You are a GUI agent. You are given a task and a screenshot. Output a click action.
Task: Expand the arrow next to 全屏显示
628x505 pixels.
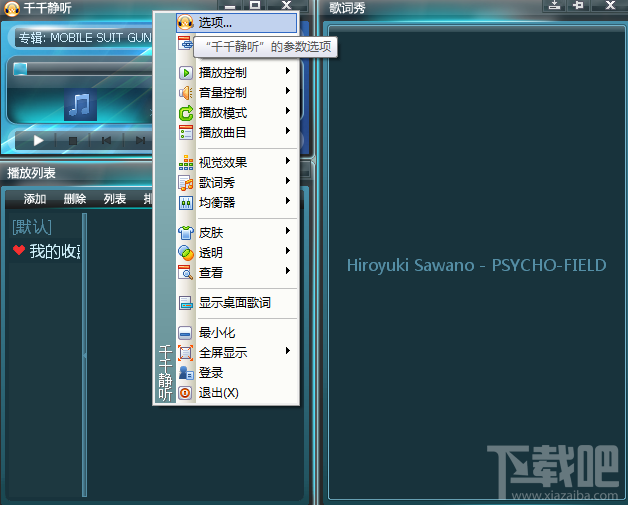(x=288, y=351)
